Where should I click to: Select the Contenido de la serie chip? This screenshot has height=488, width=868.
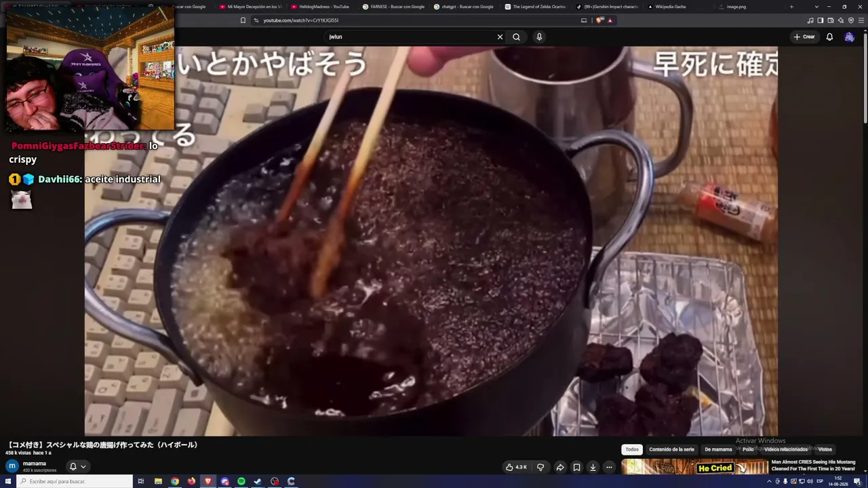coord(671,449)
